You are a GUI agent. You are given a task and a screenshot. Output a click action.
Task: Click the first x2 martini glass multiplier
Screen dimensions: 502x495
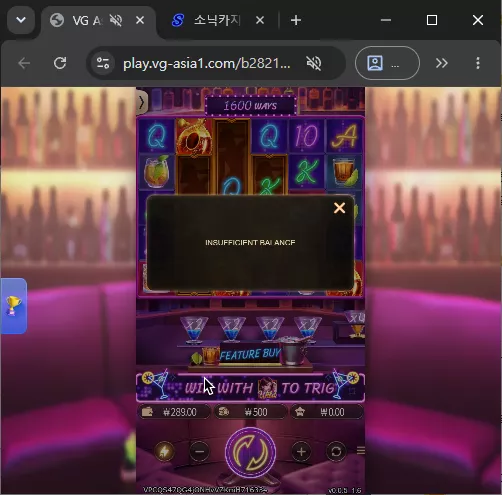194,329
